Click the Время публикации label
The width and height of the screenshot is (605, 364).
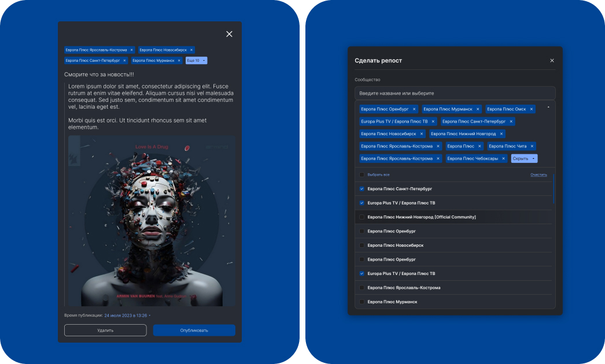(83, 315)
